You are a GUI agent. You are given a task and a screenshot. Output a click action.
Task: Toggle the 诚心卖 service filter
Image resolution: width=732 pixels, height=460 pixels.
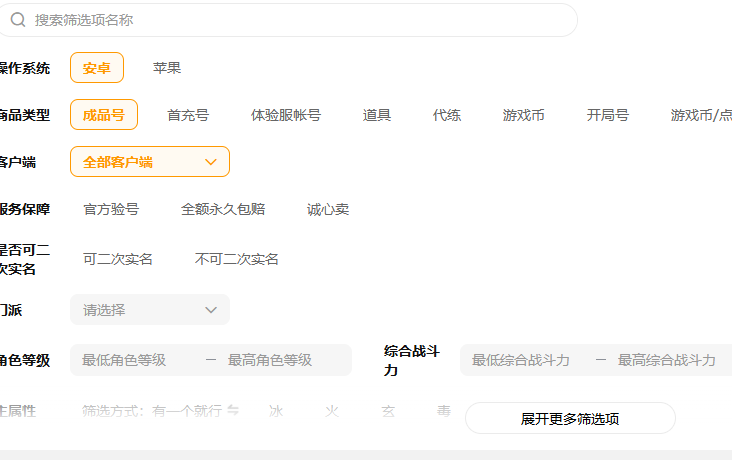328,209
